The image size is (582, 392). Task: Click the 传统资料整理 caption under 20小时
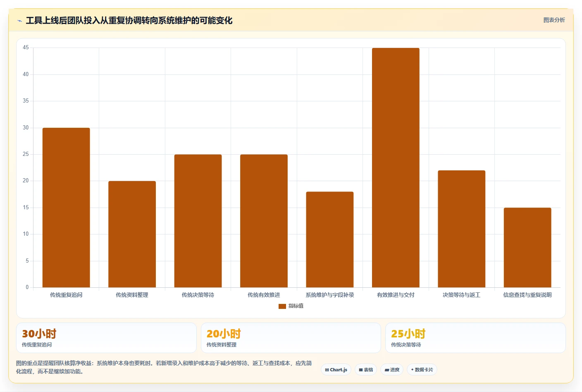click(222, 344)
